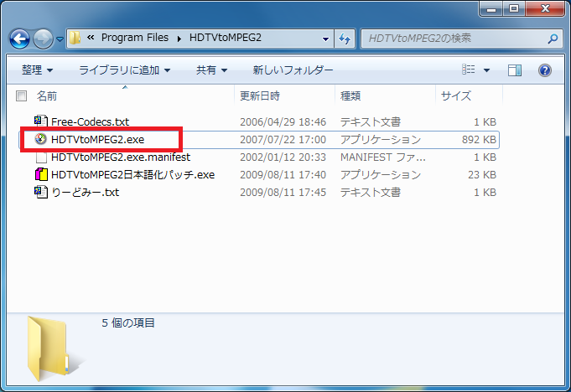The height and width of the screenshot is (392, 571).
Task: Click the refresh button beside address bar
Action: point(344,38)
